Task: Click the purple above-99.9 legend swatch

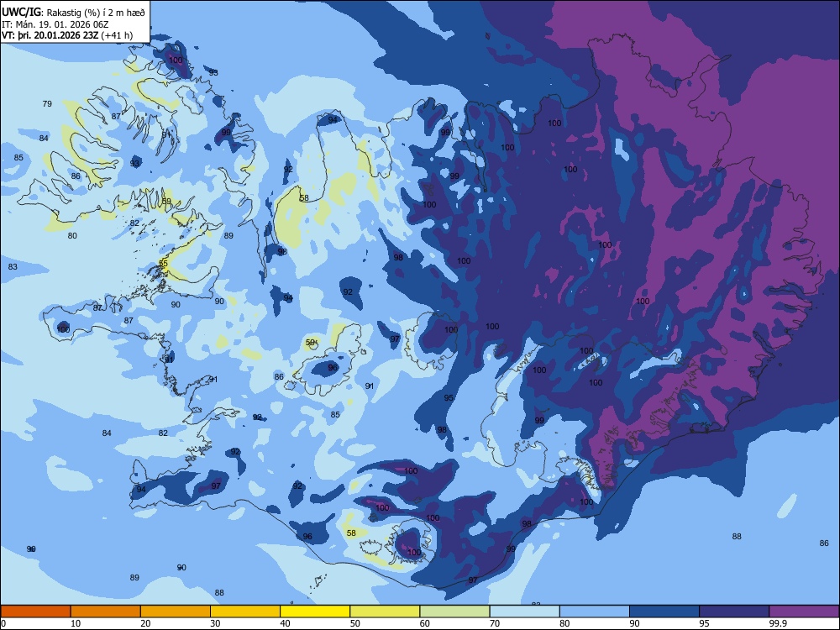Action: 804,612
